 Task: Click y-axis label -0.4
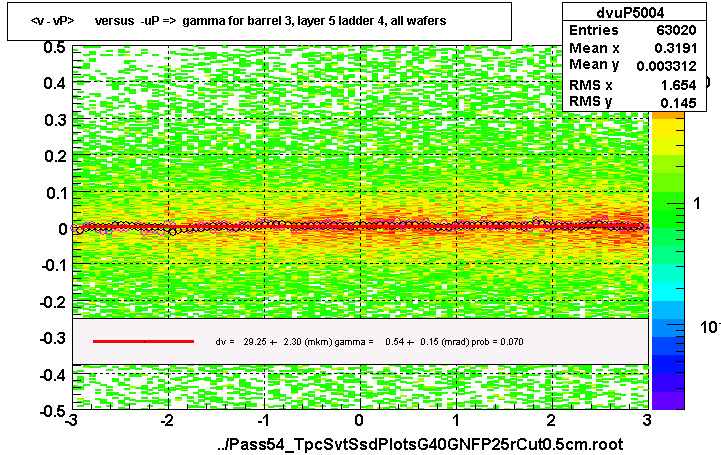click(53, 375)
